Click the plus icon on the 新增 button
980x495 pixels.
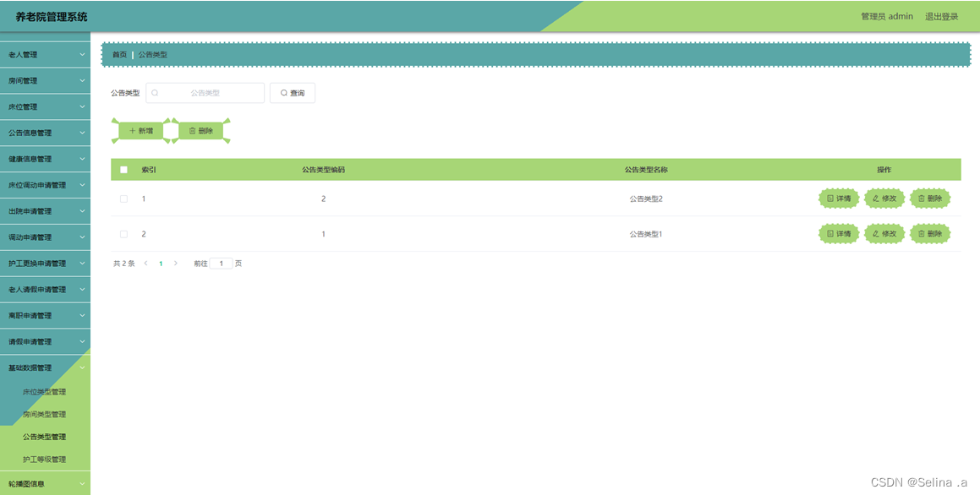point(132,131)
